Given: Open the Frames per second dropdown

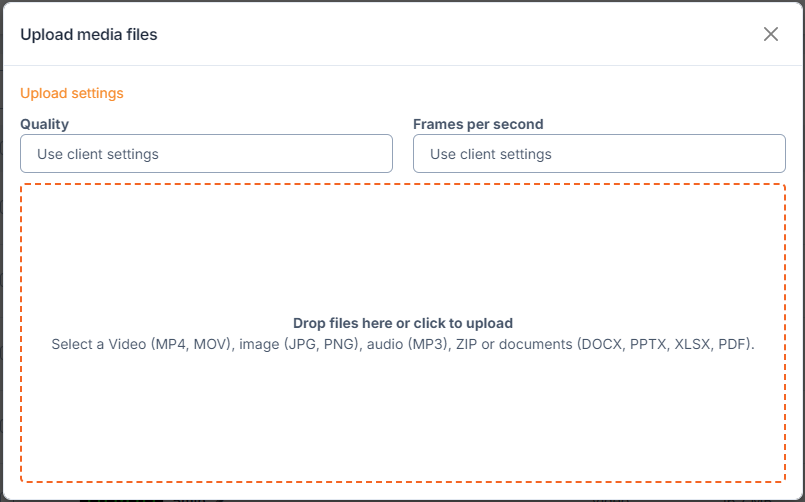Looking at the screenshot, I should point(599,153).
